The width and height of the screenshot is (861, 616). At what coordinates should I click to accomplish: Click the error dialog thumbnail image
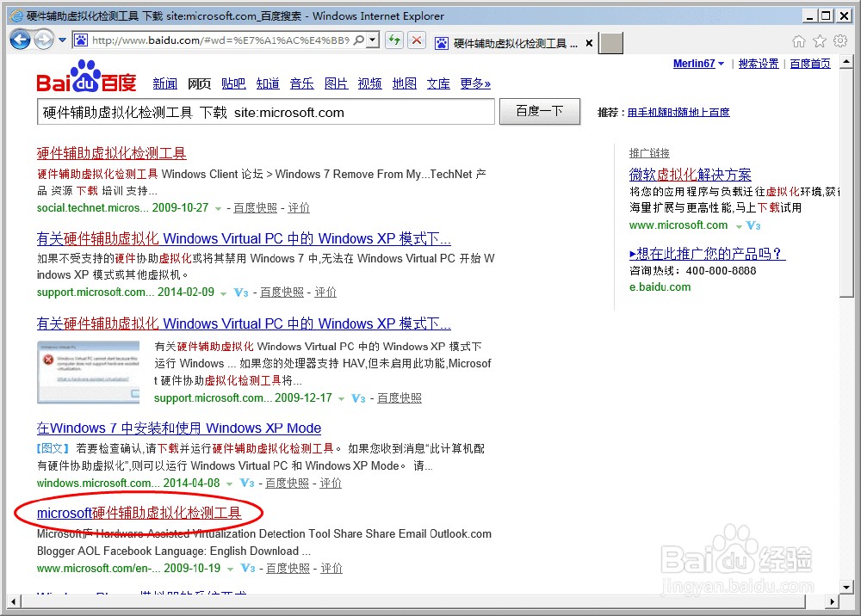(x=89, y=373)
